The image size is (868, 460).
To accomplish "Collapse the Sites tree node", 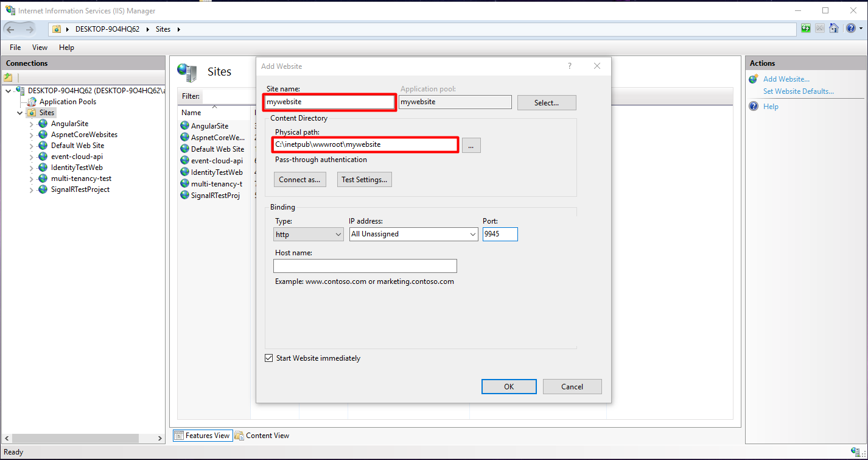I will [x=20, y=113].
